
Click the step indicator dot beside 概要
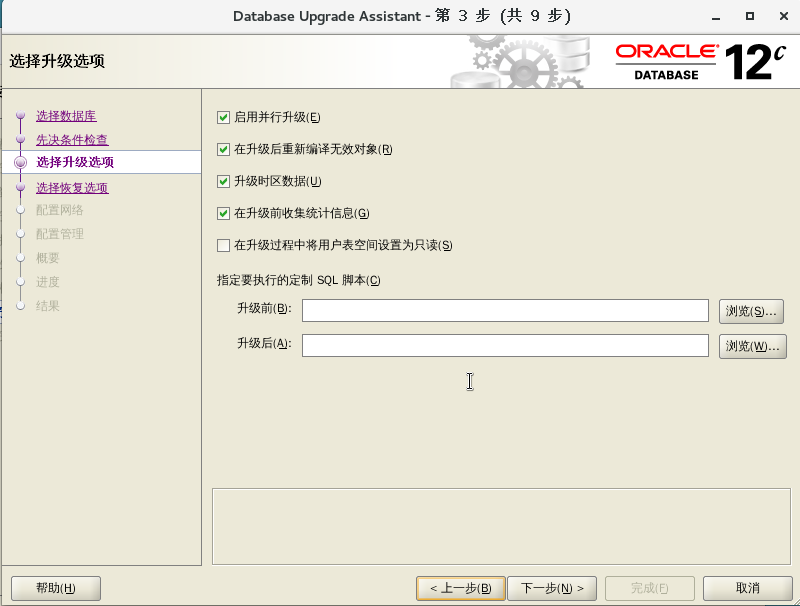click(x=22, y=258)
